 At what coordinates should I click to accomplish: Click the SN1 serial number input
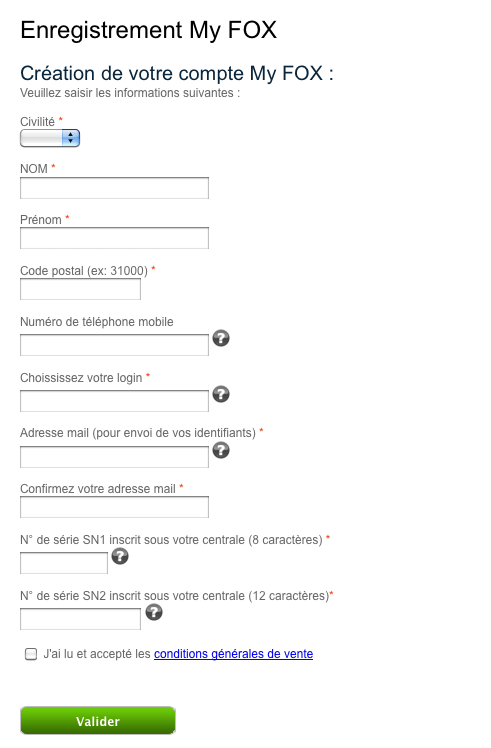64,563
